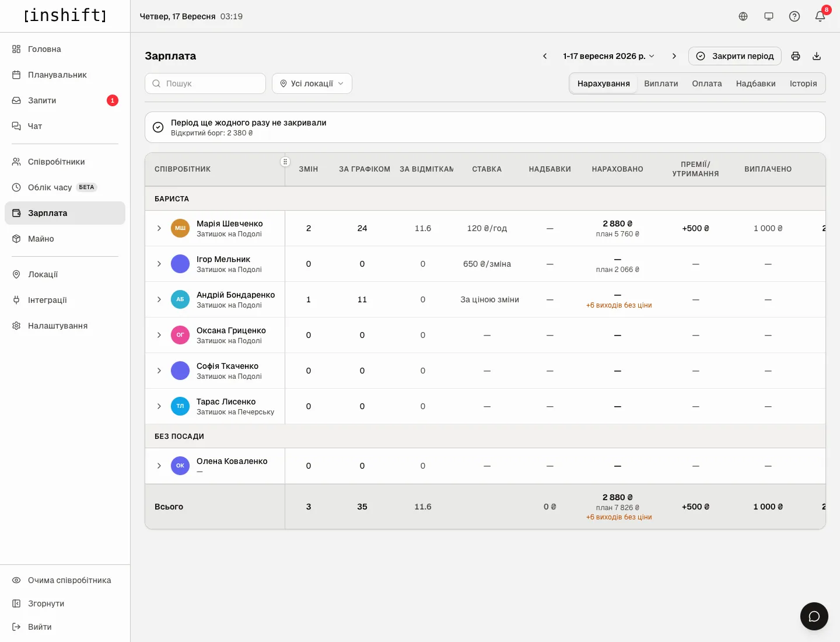Log out with Вийти
840x642 pixels.
pos(65,627)
